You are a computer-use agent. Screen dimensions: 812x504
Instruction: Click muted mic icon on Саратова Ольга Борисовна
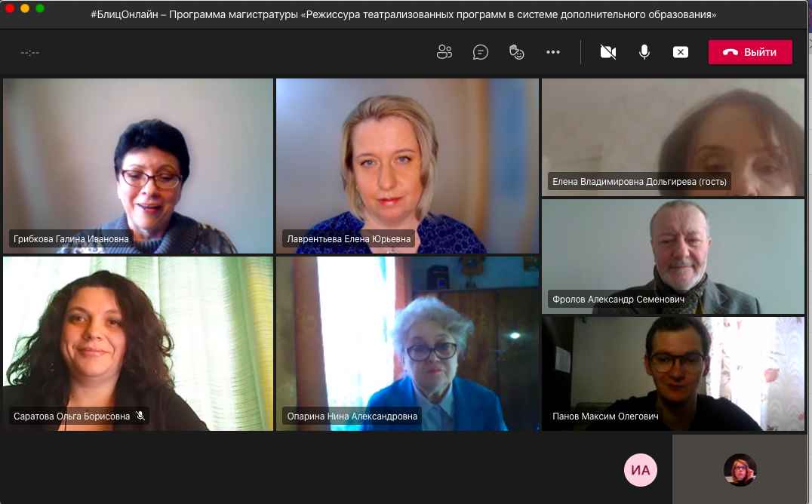tap(140, 416)
